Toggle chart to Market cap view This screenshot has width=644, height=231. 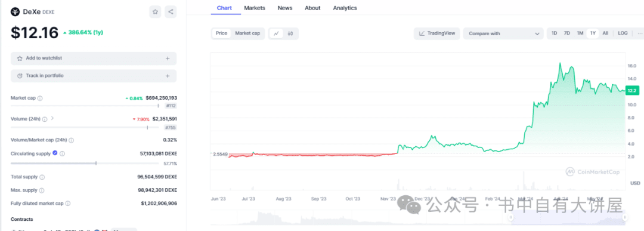click(247, 33)
